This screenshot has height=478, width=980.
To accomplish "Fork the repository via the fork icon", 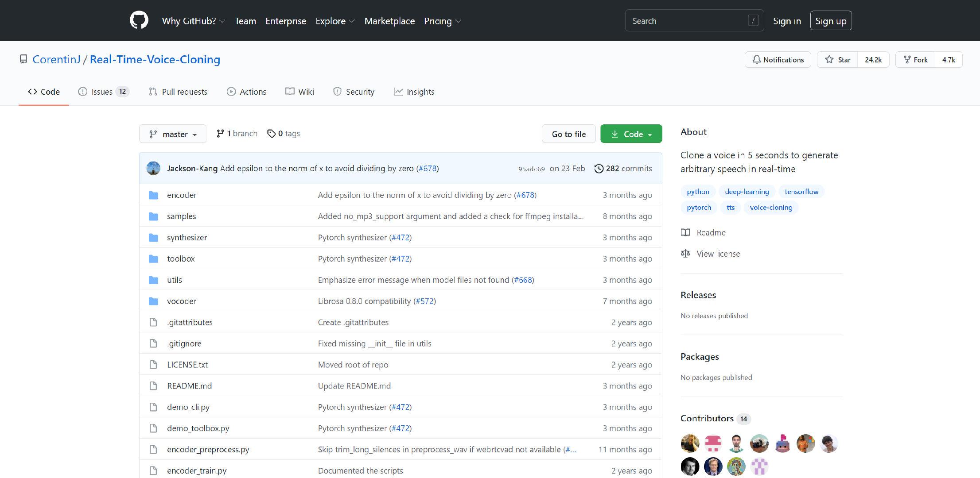I will click(x=906, y=59).
